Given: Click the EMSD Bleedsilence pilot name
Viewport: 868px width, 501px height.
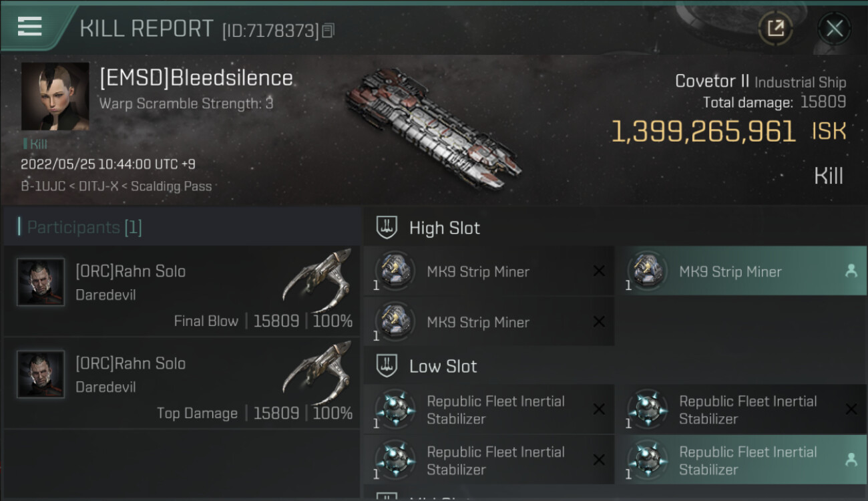Looking at the screenshot, I should coord(196,78).
